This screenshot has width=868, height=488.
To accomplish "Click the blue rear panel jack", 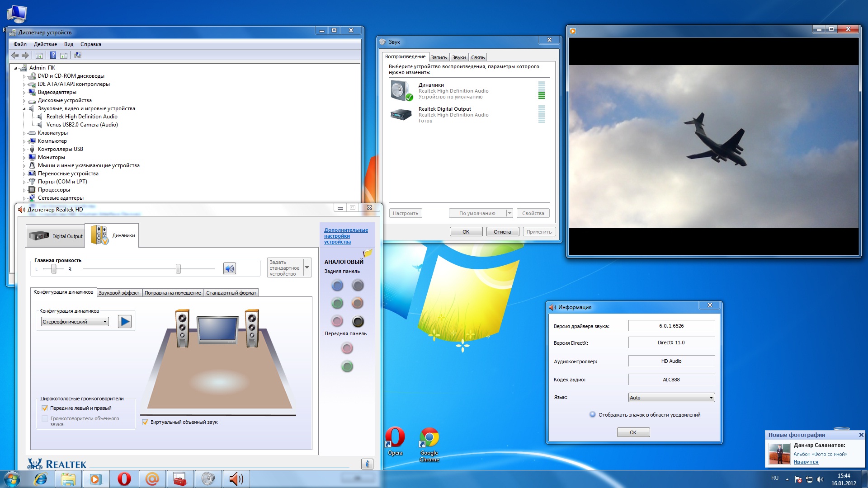I will pyautogui.click(x=337, y=285).
